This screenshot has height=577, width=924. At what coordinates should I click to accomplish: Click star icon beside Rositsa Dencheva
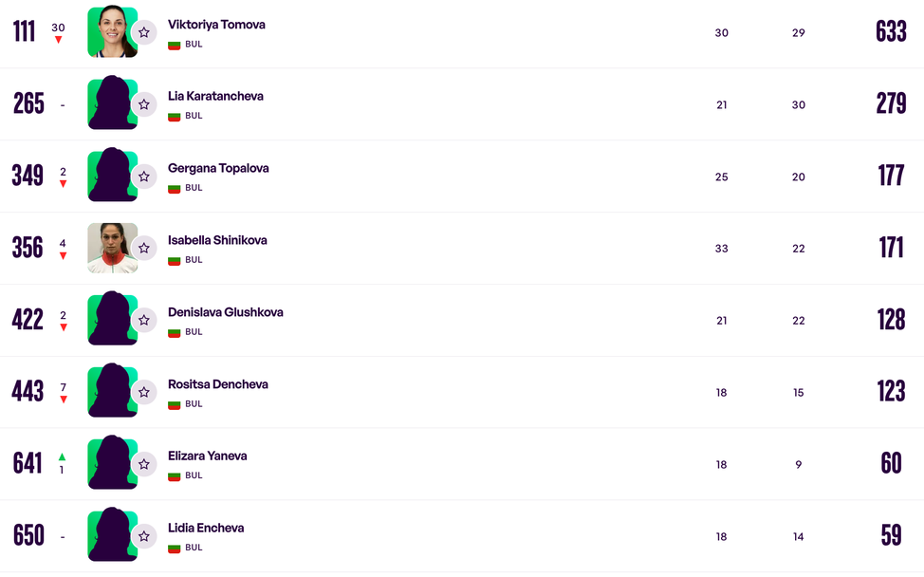click(x=144, y=392)
